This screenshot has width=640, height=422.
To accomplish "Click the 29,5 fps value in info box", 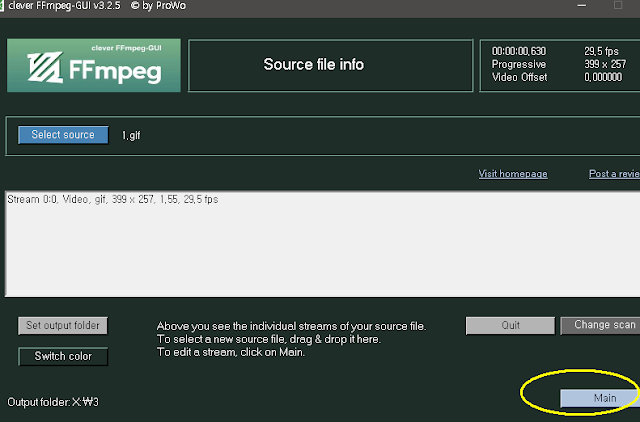I will pos(601,51).
